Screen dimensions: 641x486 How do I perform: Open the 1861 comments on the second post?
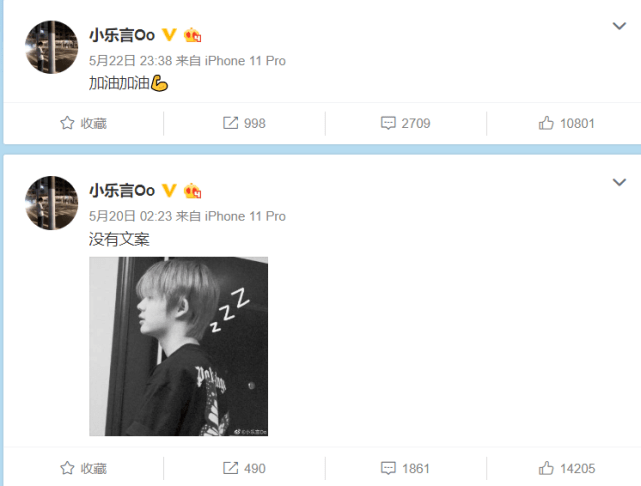pos(405,468)
